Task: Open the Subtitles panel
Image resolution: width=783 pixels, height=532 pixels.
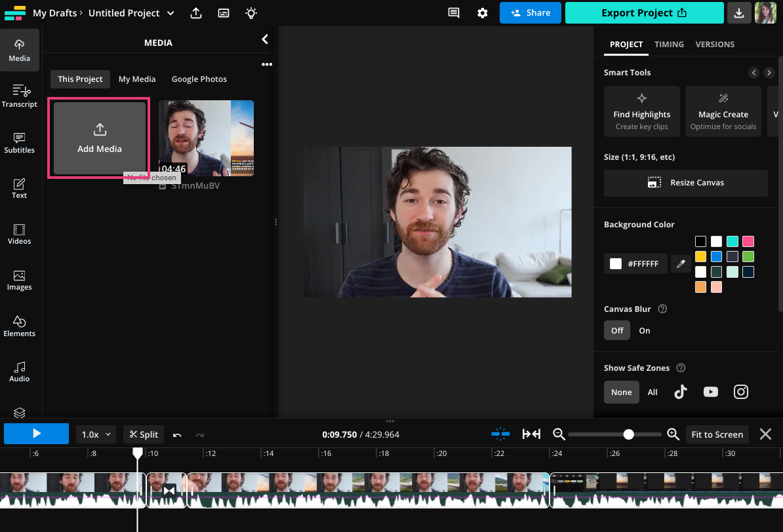Action: [x=19, y=143]
